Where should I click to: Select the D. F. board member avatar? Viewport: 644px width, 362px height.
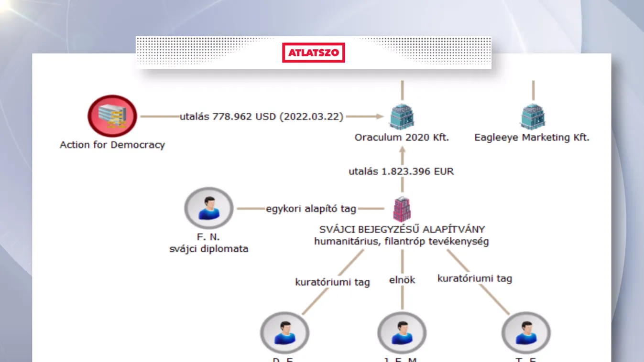tap(284, 333)
